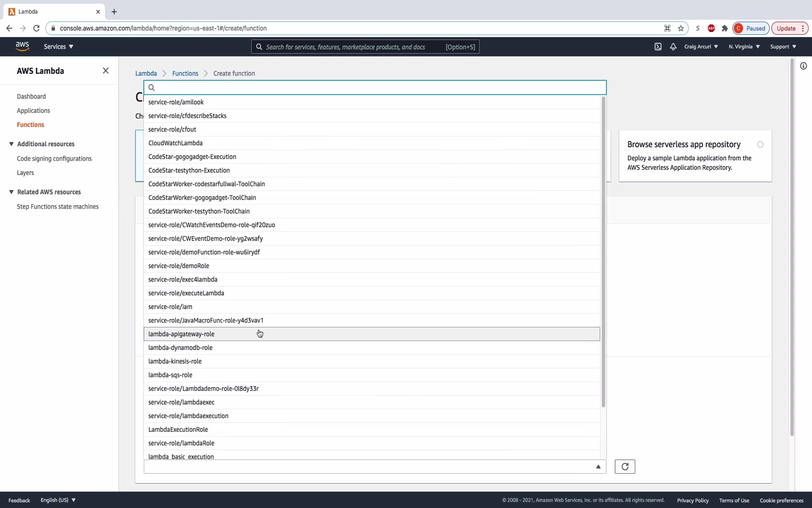The image size is (812, 508).
Task: Click the AWS logo home icon
Action: 22,46
